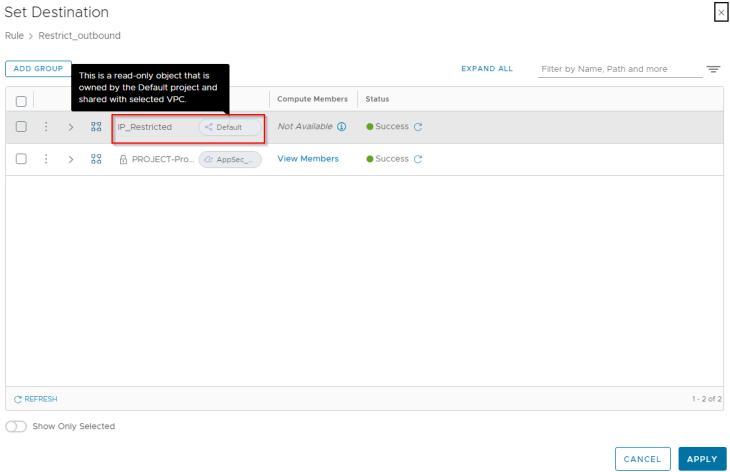Refresh status of the IP_Restricted row
The height and width of the screenshot is (472, 730).
click(418, 127)
